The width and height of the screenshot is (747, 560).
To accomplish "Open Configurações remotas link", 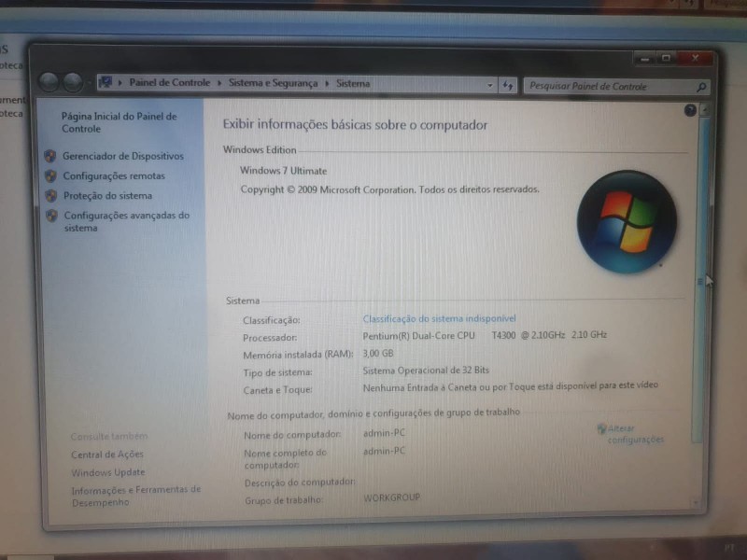I will (114, 175).
